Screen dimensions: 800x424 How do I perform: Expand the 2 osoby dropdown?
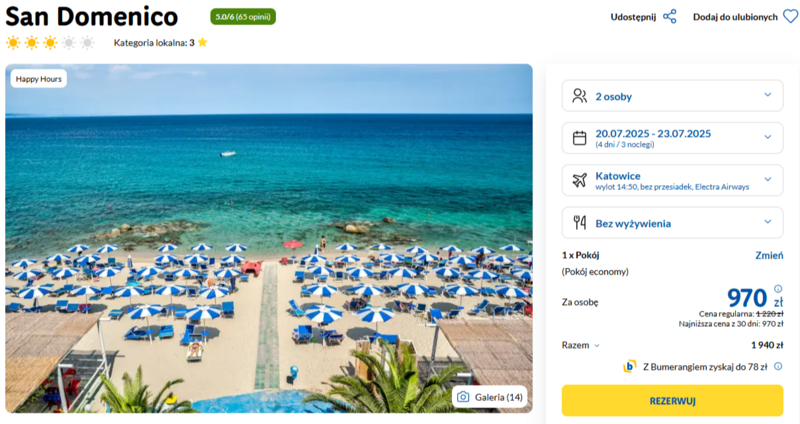click(x=672, y=96)
